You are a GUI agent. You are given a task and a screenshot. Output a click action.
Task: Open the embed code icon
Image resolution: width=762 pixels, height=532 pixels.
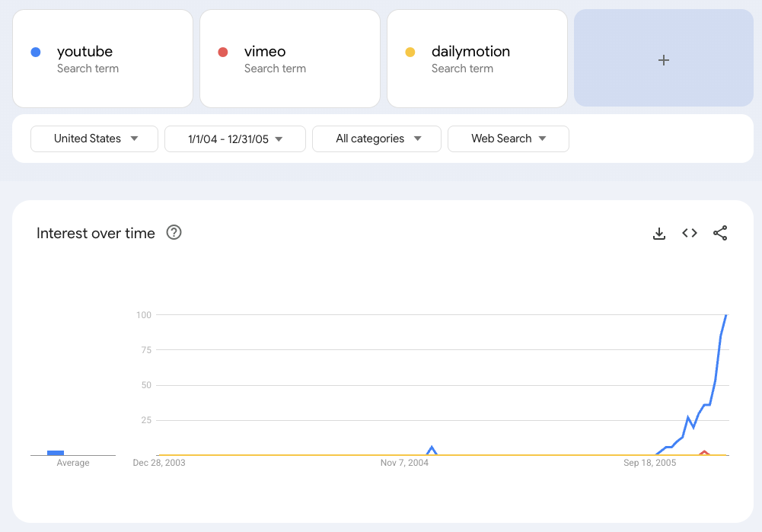tap(690, 233)
